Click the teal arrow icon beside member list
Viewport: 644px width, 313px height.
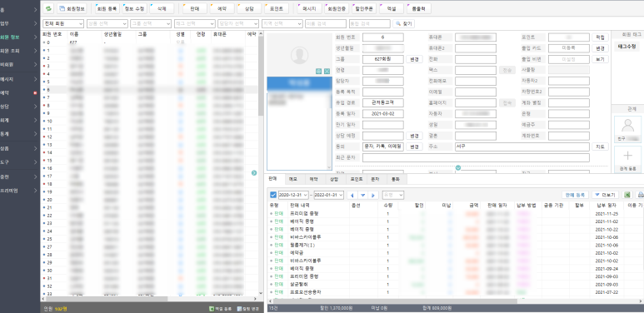(254, 172)
